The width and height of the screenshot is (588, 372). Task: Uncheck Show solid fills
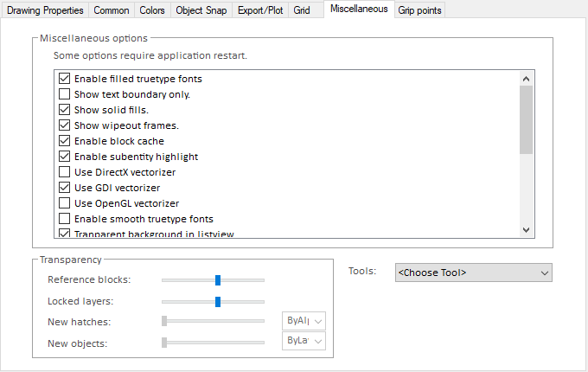[64, 110]
